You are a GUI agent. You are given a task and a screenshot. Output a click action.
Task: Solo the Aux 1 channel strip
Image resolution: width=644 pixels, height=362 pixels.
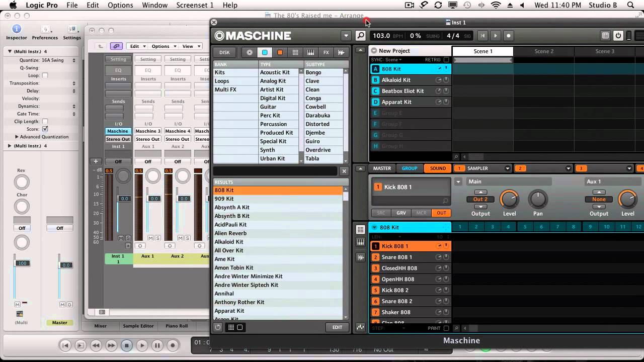(x=157, y=238)
